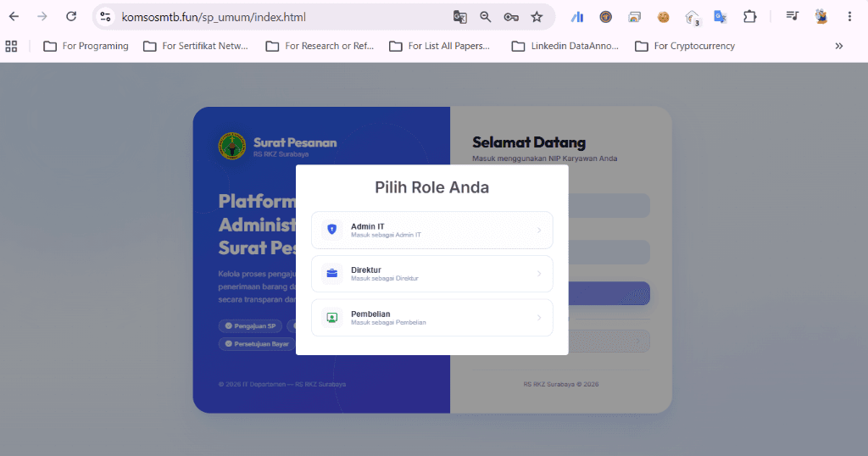The height and width of the screenshot is (456, 868).
Task: Click the green person icon beside Pembelian
Action: click(x=332, y=318)
